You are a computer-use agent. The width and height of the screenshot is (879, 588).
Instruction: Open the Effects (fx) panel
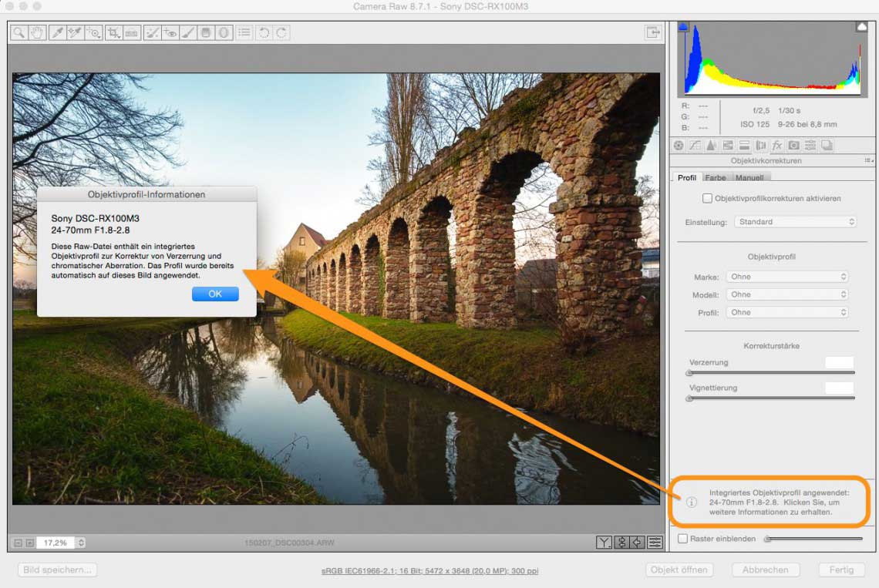(776, 145)
